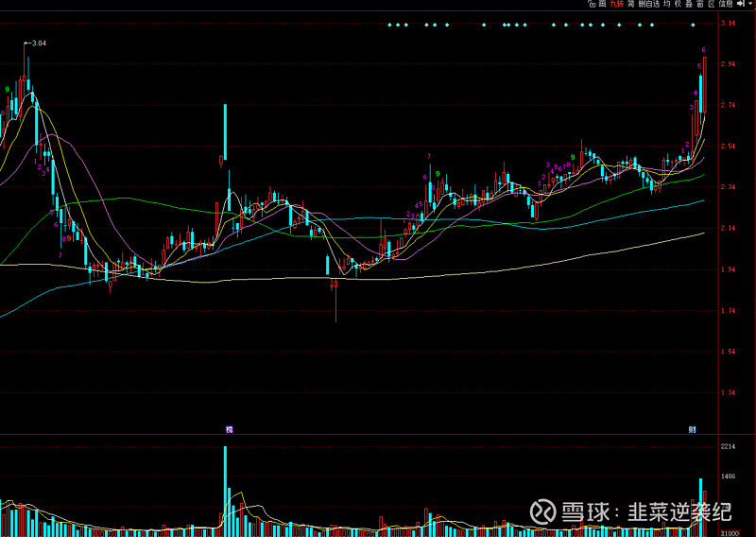Click the 2.54 value on price axis

click(728, 147)
